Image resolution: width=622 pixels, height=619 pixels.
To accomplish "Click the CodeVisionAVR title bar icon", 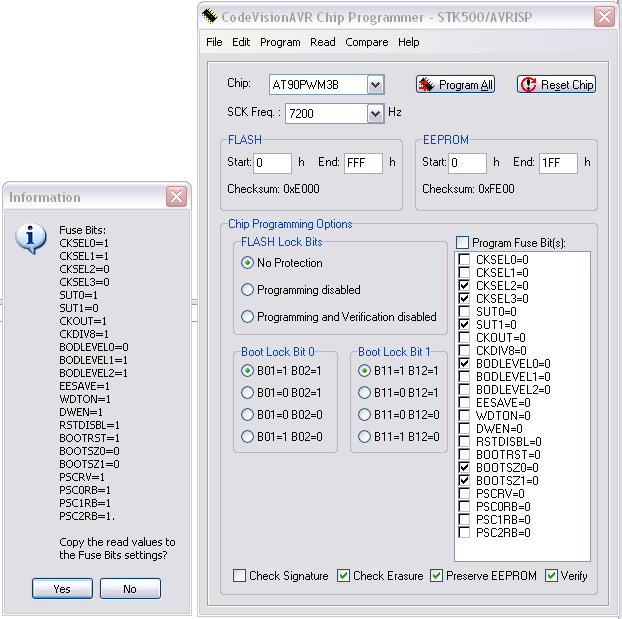I will 210,16.
